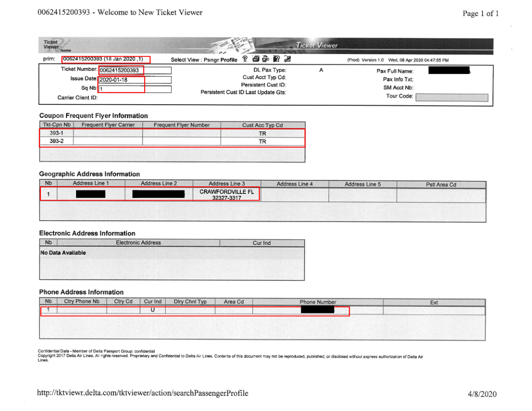Select coupon row 393-2
This screenshot has height=411, width=532.
[172, 142]
